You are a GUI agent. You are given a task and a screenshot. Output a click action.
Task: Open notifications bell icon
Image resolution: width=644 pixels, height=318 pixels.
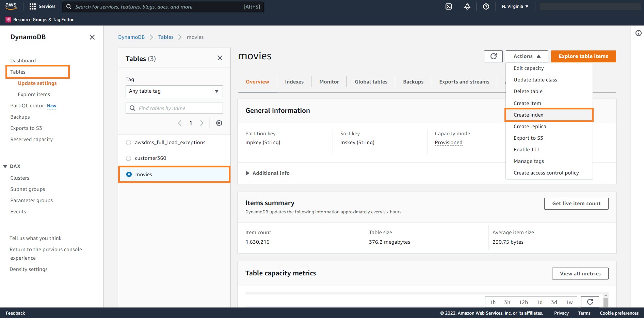(x=467, y=6)
